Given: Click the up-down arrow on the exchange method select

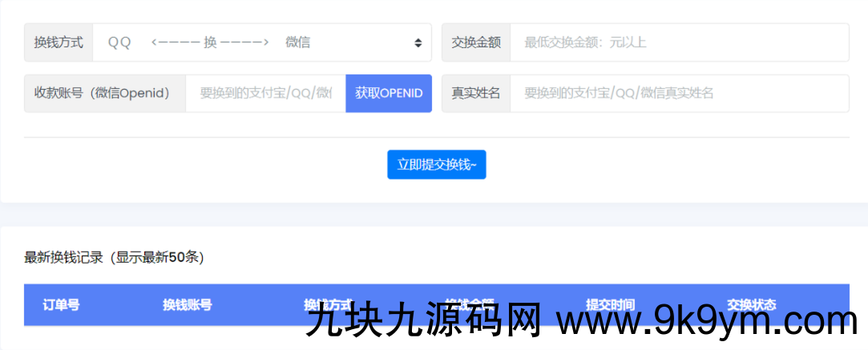Looking at the screenshot, I should 418,43.
